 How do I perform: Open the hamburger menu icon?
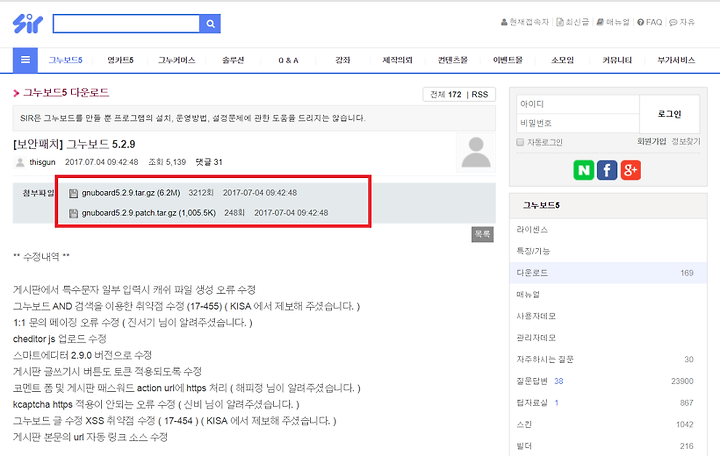tap(25, 60)
